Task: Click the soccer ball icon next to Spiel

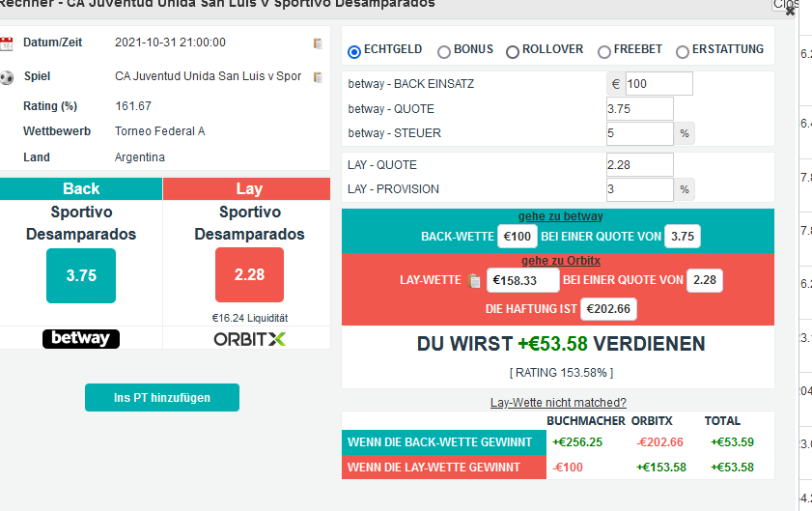Action: (x=7, y=77)
